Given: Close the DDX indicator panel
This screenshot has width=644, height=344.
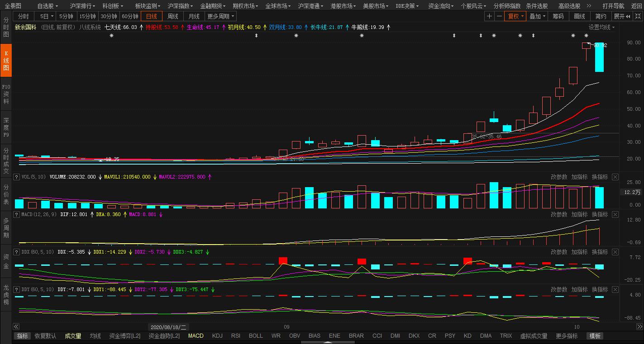Looking at the screenshot, I should pos(615,252).
